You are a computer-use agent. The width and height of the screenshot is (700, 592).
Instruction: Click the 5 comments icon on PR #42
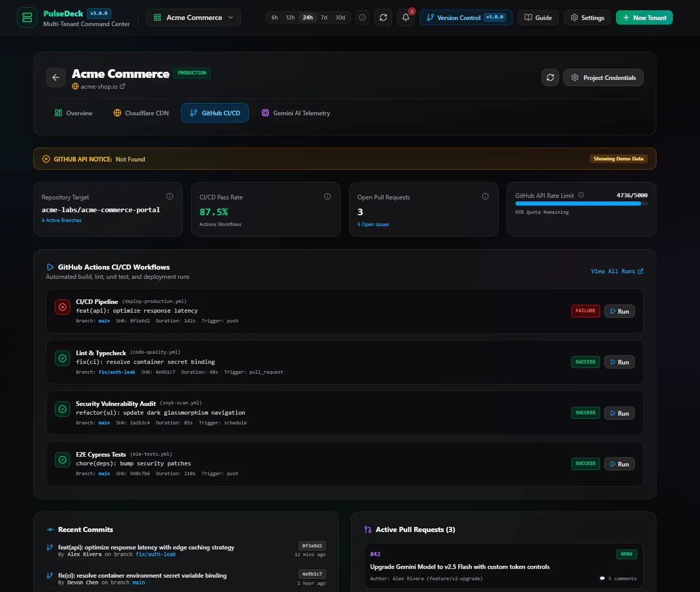[602, 579]
